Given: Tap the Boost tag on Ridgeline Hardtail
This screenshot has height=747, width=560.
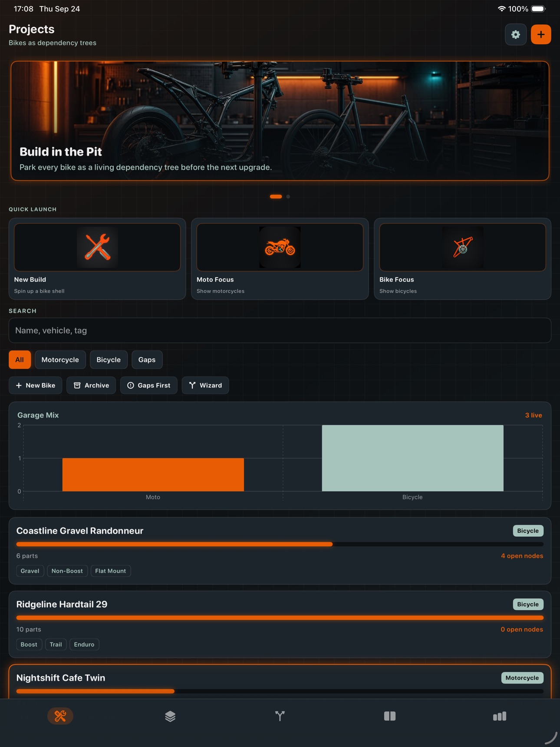Looking at the screenshot, I should click(x=29, y=645).
